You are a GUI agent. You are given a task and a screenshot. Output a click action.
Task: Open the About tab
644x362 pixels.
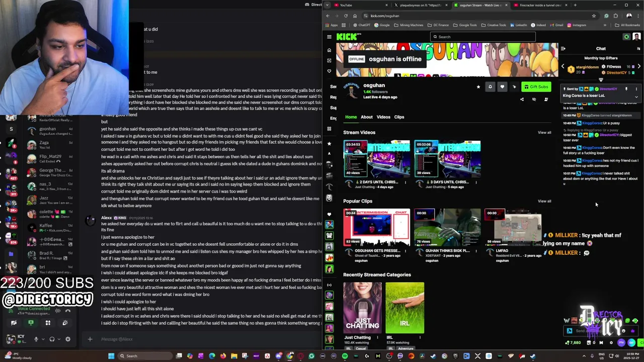tap(366, 117)
